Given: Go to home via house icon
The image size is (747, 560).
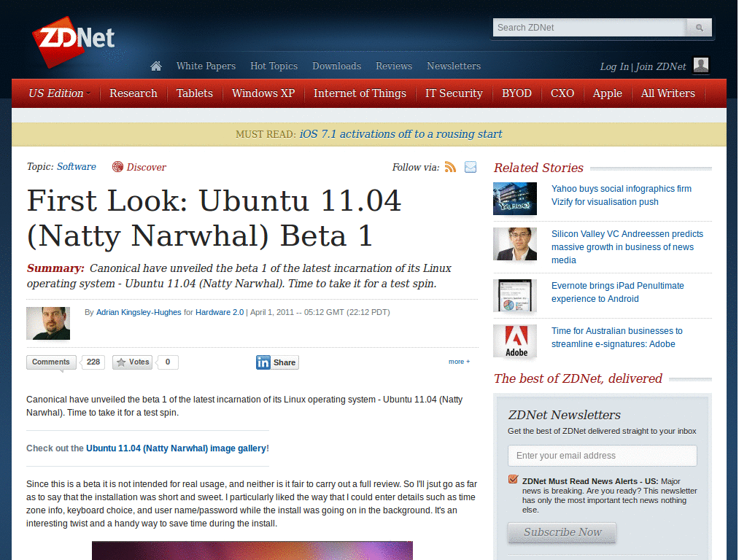Looking at the screenshot, I should [x=156, y=66].
